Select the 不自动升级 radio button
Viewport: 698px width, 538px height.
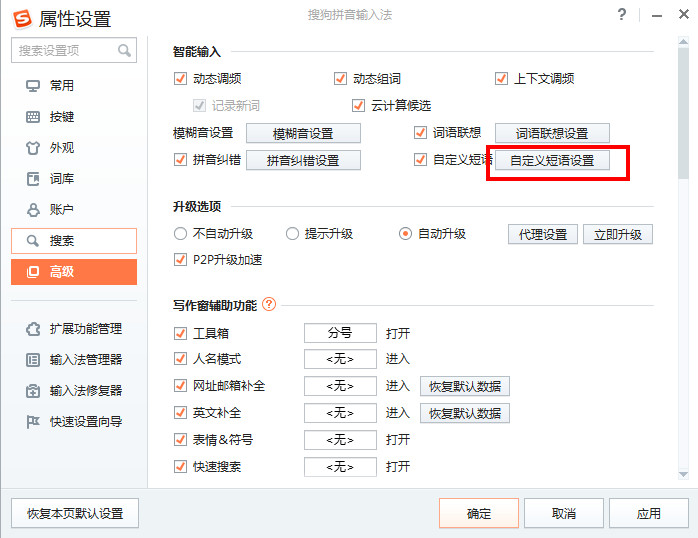pos(181,234)
